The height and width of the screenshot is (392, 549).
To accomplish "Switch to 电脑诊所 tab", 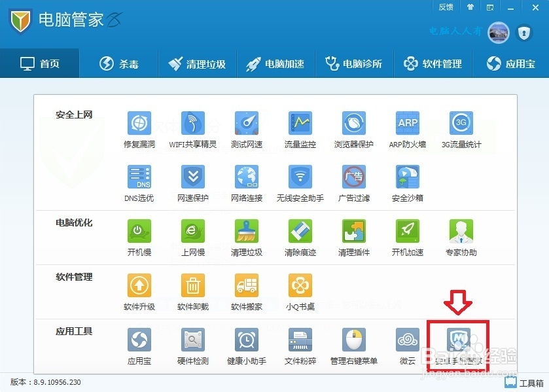I will pos(354,63).
